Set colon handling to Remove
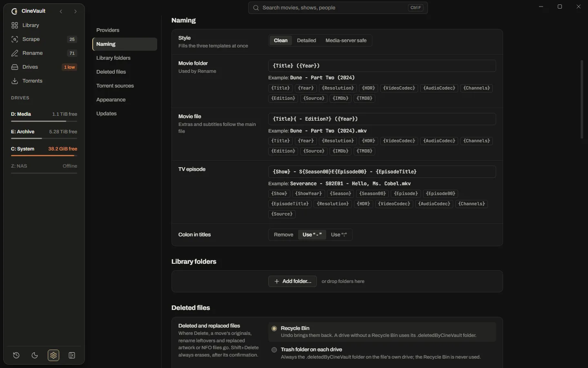Screen dimensions: 588x368 [283, 235]
